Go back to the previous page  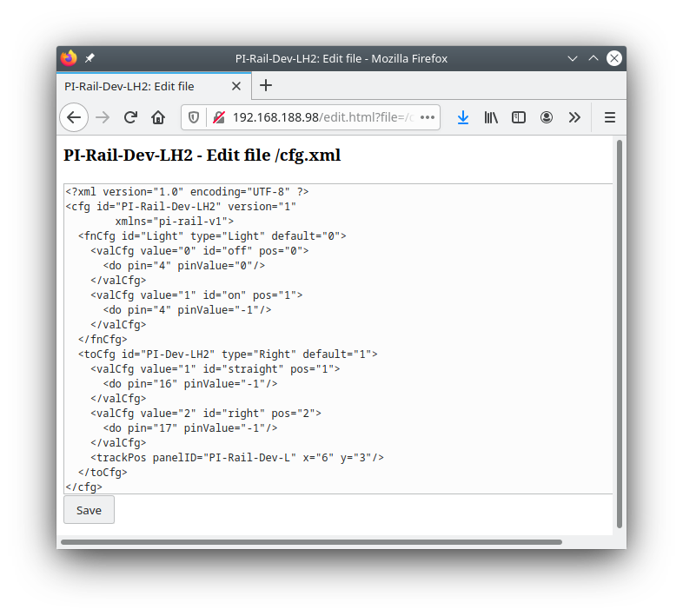coord(74,117)
